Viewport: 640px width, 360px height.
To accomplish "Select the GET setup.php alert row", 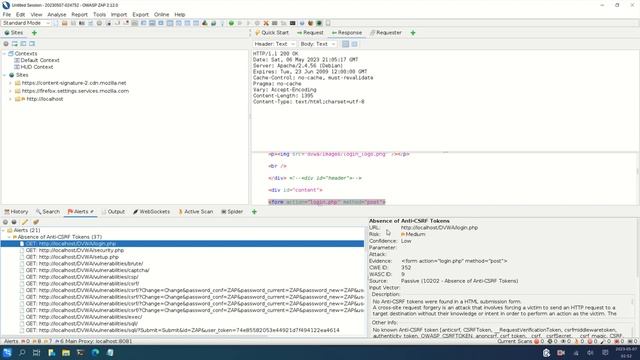I will pos(72,257).
